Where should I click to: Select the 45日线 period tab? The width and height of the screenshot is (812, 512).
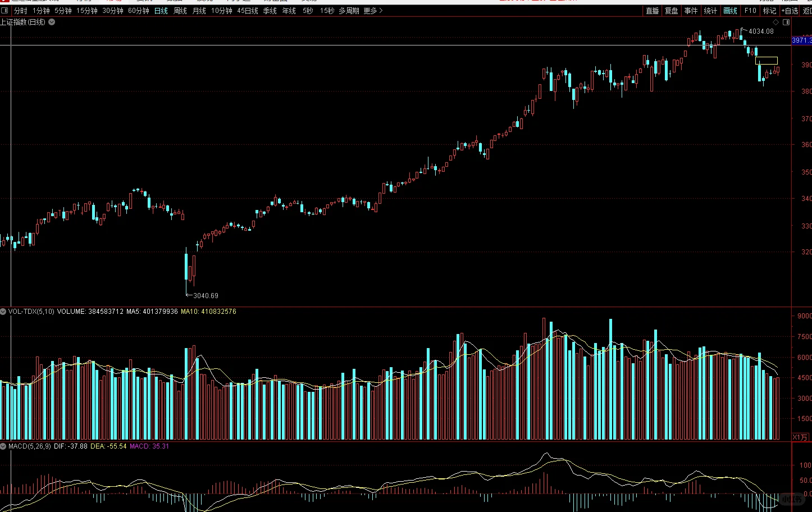click(x=248, y=11)
